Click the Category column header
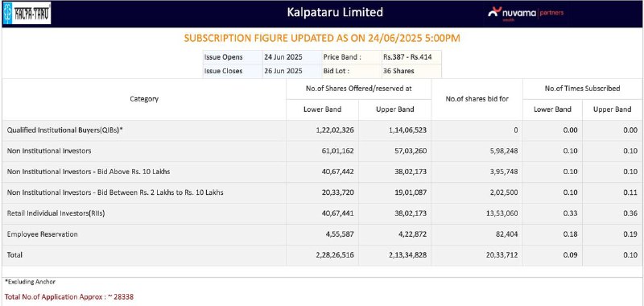This screenshot has height=306, width=644. click(x=144, y=99)
